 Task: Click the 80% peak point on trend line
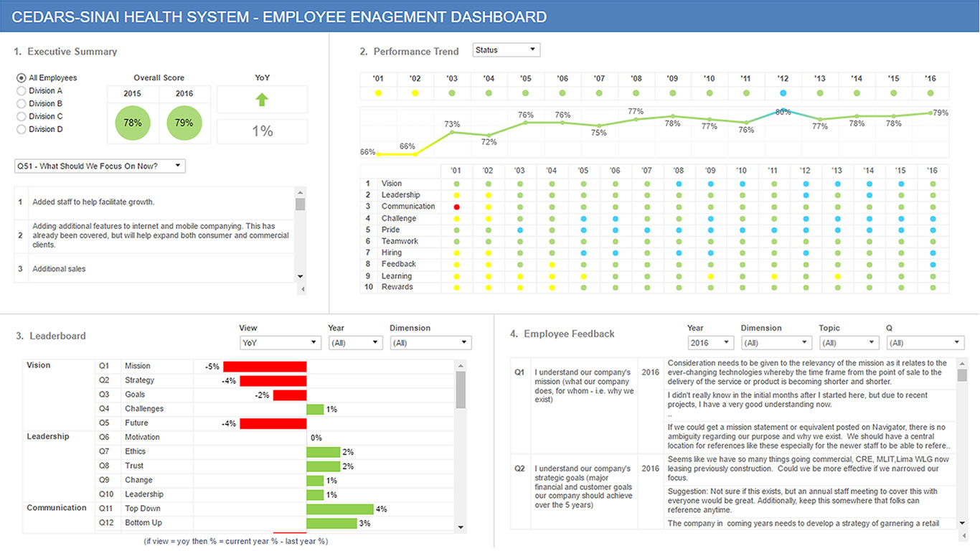coord(783,111)
